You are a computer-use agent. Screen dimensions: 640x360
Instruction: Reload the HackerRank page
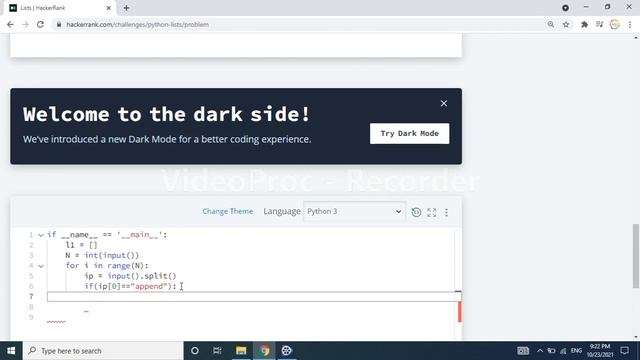(40, 24)
